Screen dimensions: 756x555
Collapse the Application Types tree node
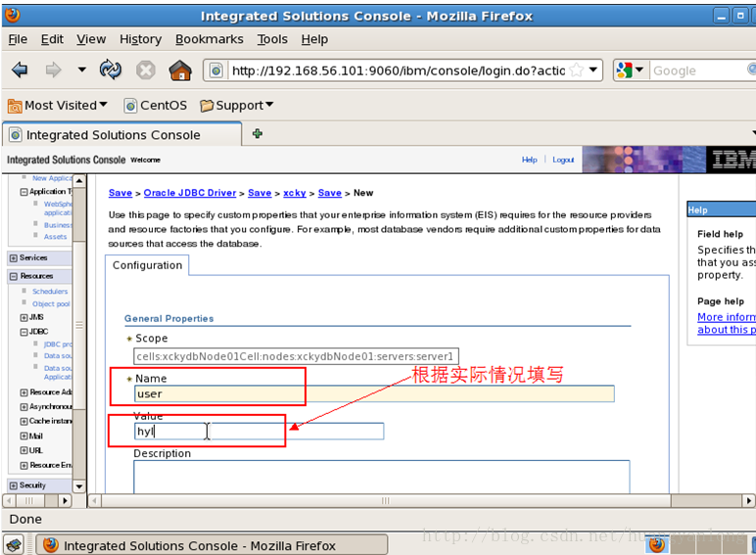coord(24,192)
